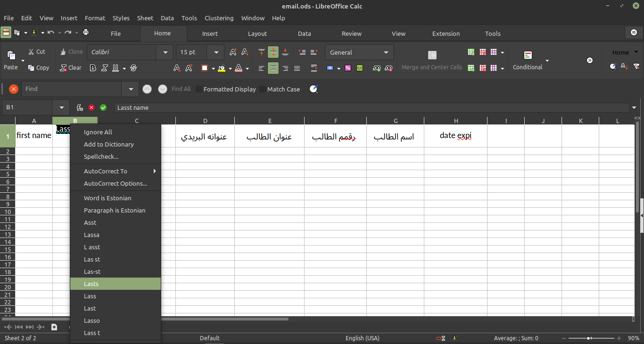Click the Center Horizontally alignment icon
The width and height of the screenshot is (644, 344).
pyautogui.click(x=273, y=68)
